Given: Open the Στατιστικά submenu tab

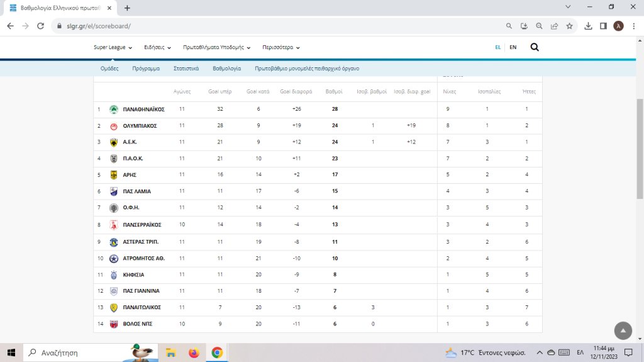Looking at the screenshot, I should coord(186,69).
